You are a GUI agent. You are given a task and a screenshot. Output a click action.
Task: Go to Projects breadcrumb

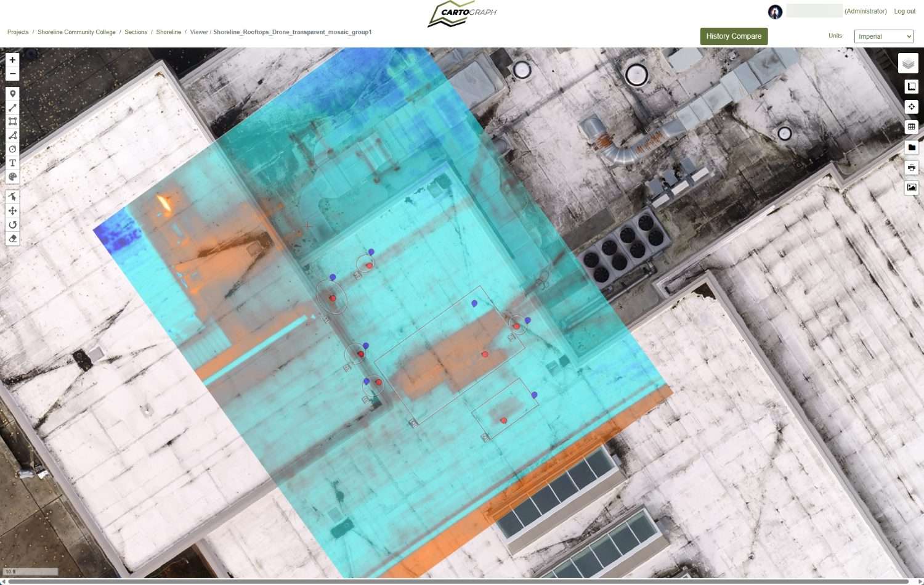18,32
